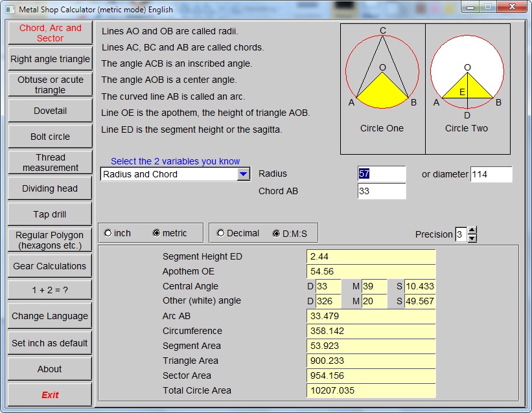
Task: Click Other angle minutes field 20
Action: (375, 301)
